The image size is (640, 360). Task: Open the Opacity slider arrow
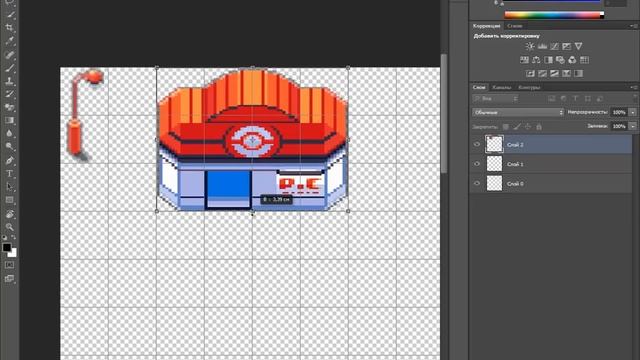633,112
